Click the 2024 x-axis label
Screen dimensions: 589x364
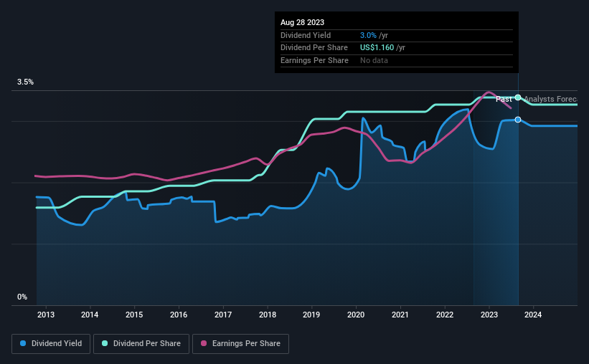533,315
